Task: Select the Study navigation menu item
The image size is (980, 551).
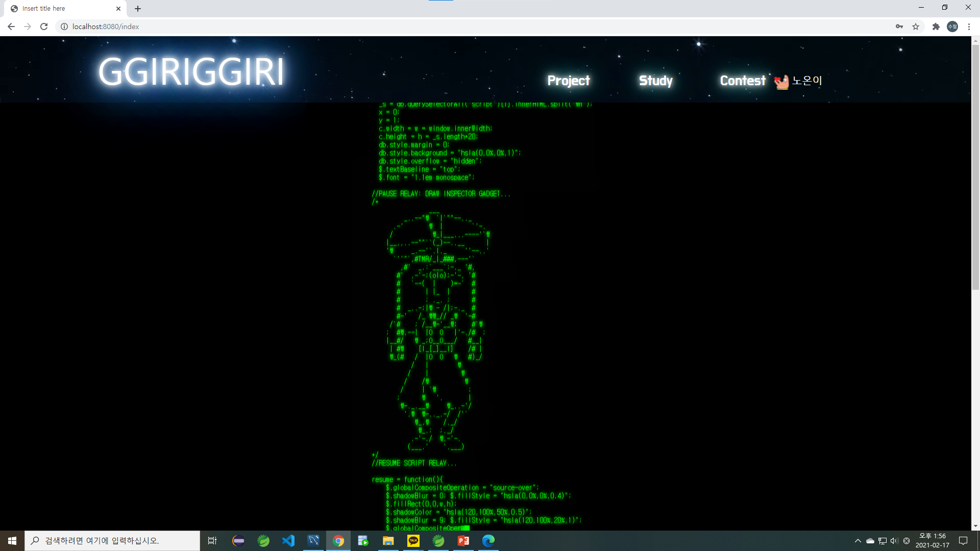Action: (655, 80)
